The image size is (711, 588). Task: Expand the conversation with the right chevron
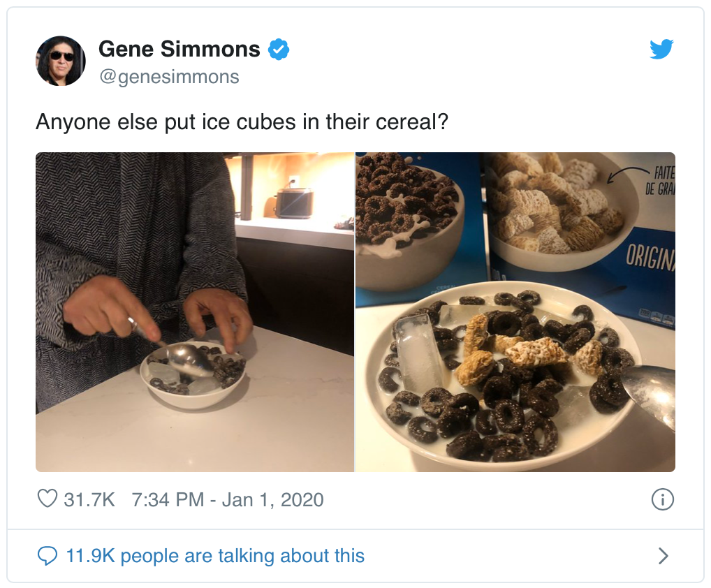tap(663, 556)
